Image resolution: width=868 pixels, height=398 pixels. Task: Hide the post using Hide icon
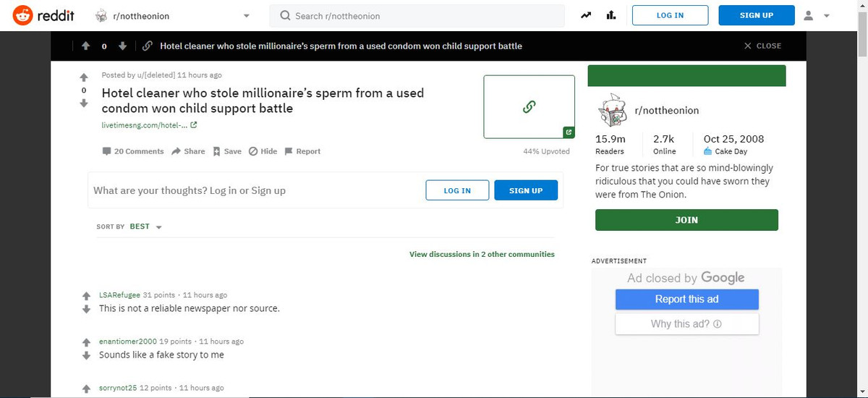[x=253, y=151]
